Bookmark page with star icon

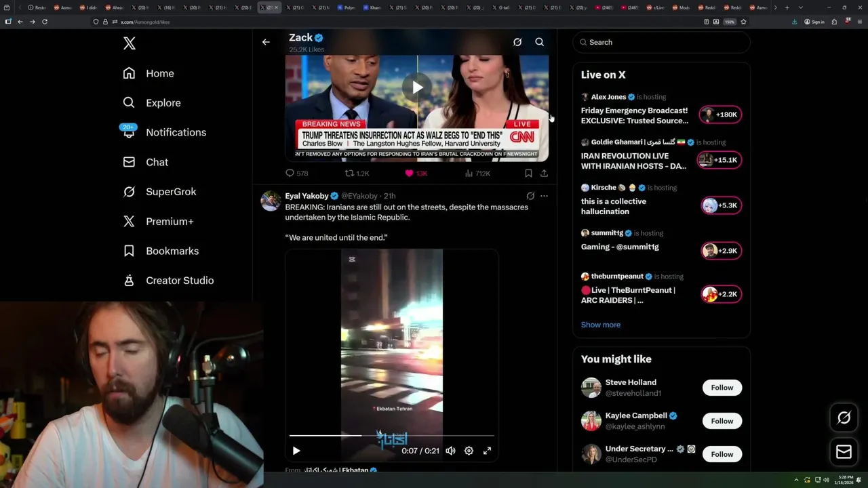click(743, 22)
